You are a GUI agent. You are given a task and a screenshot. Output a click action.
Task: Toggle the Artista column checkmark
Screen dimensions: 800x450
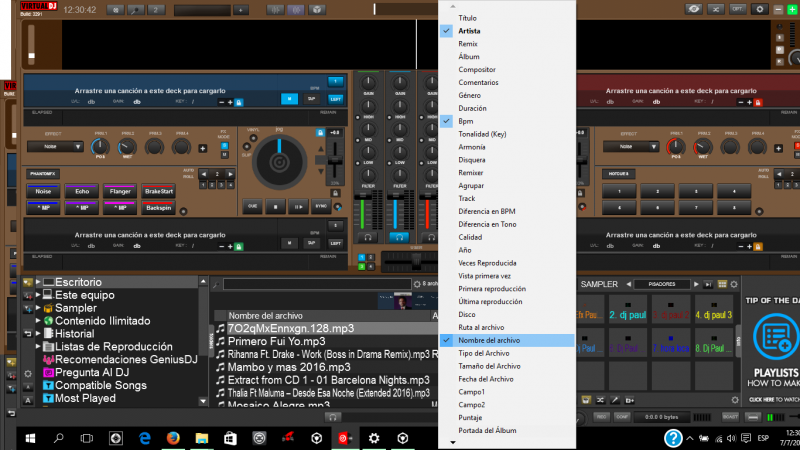(446, 31)
